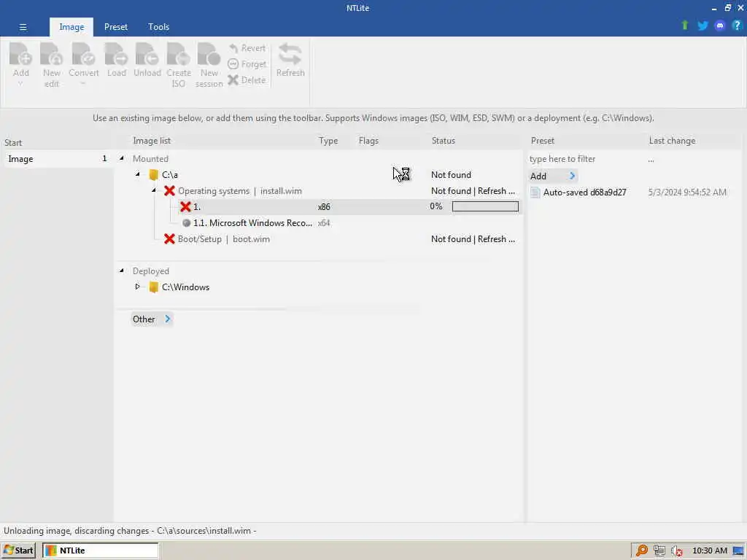The height and width of the screenshot is (560, 747).
Task: Click 'Not found | Refresh ...' for boot.wim
Action: coord(473,239)
